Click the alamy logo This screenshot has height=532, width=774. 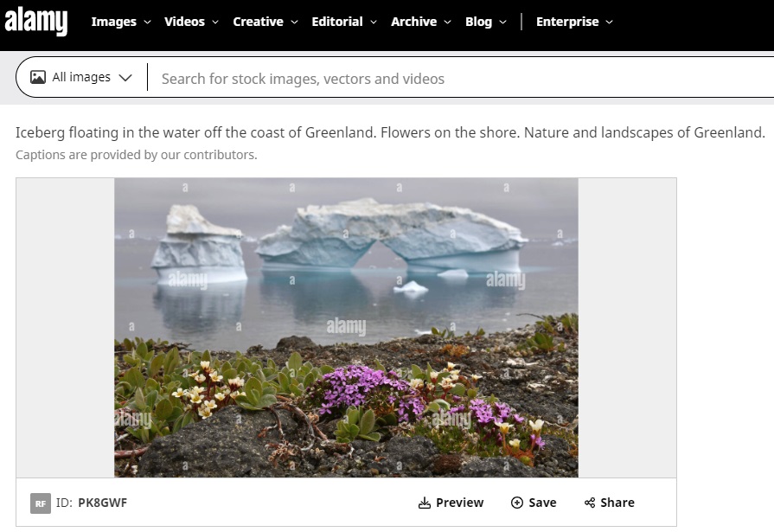click(35, 22)
